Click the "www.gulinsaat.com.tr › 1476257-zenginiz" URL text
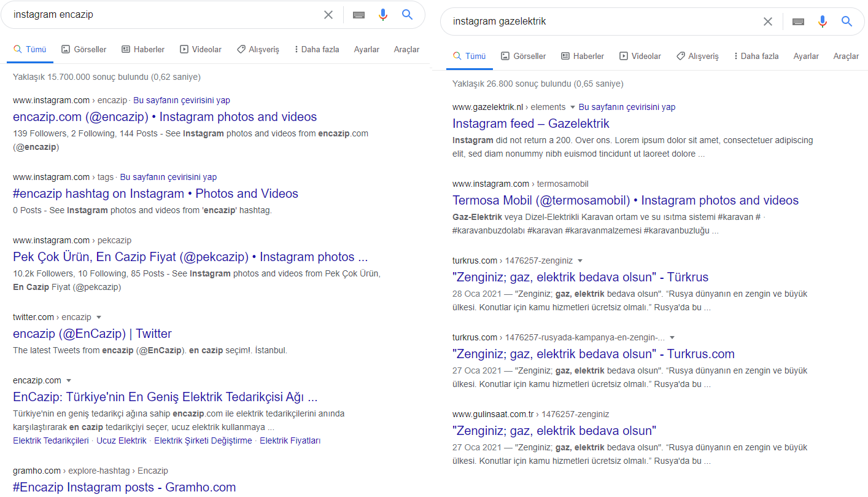 click(531, 414)
